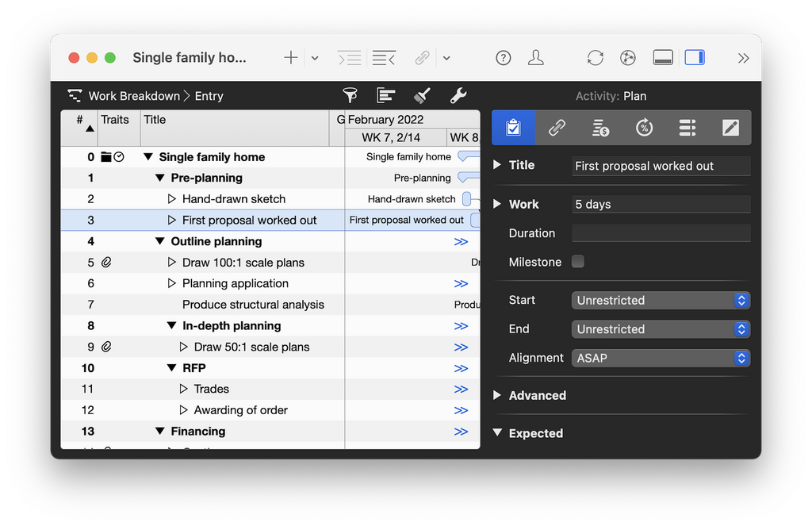The width and height of the screenshot is (812, 526).
Task: Toggle the bottom panel view
Action: point(663,58)
